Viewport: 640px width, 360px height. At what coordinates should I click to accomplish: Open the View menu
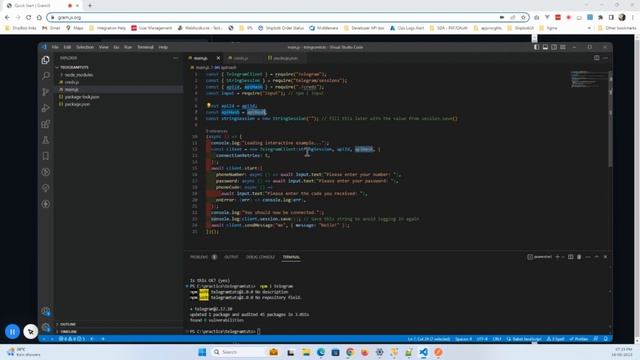[x=104, y=47]
